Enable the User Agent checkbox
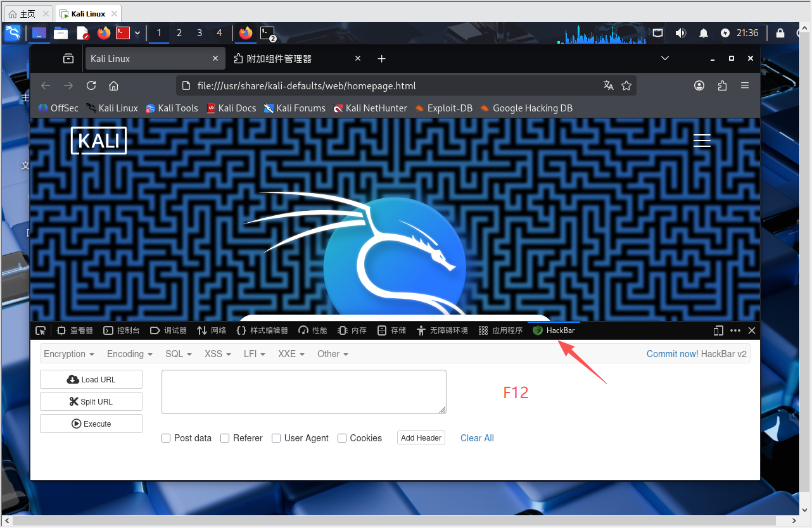Viewport: 812px width, 528px height. (276, 438)
